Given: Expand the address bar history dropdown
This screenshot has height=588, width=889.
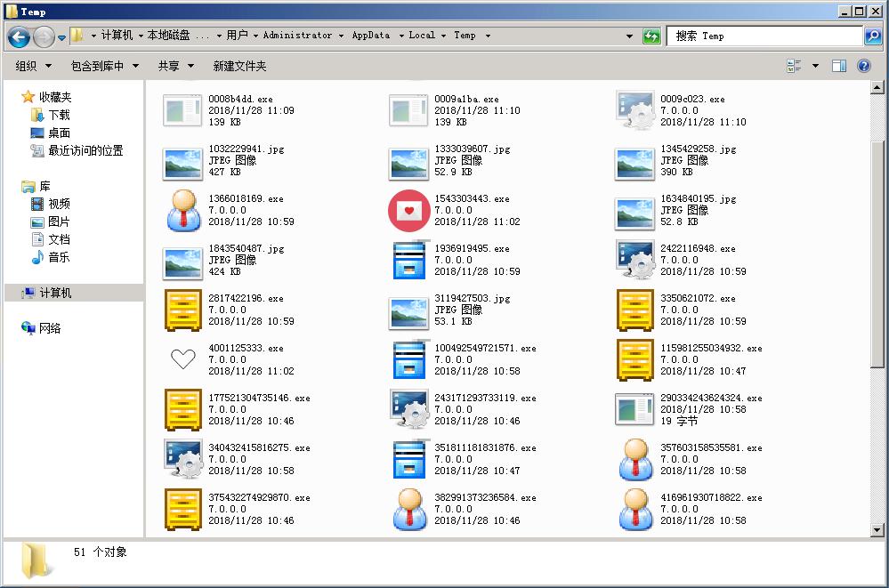Looking at the screenshot, I should point(630,36).
